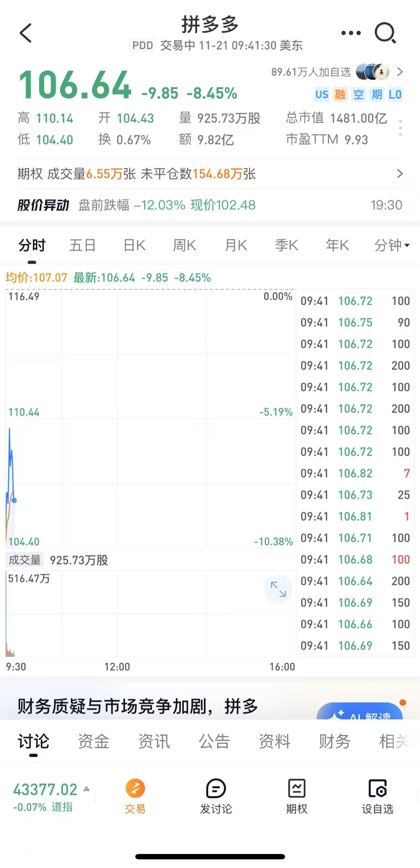Viewport: 420px width, 868px height.
Task: Open search with the magnifier icon
Action: click(385, 33)
